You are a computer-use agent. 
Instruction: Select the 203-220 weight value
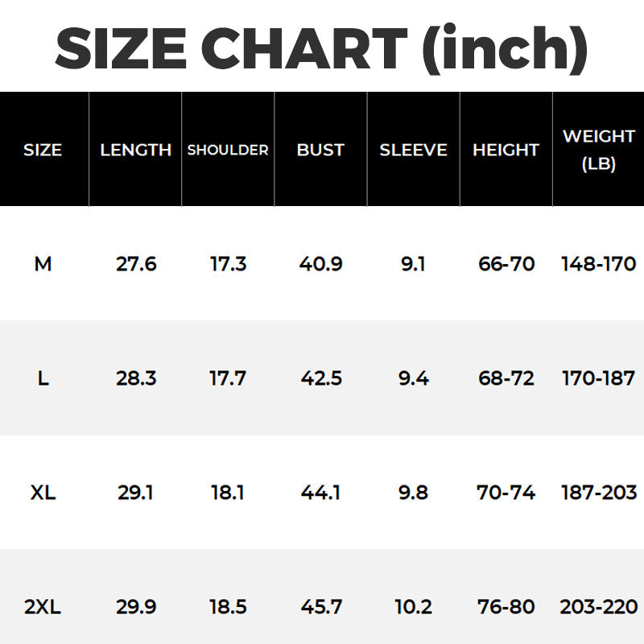click(598, 607)
